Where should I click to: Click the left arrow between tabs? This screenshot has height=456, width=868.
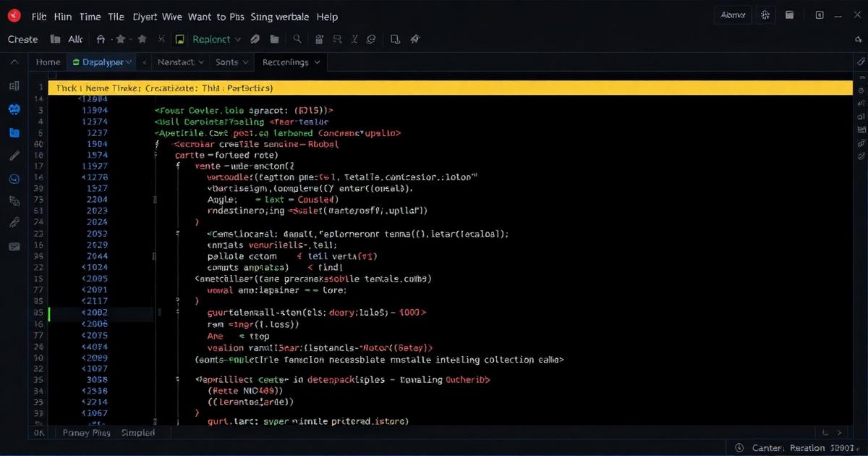click(x=144, y=62)
